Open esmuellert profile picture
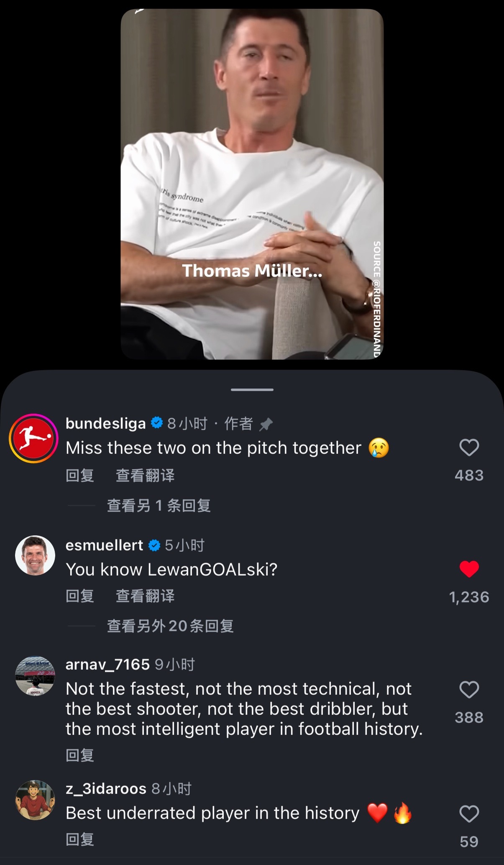The height and width of the screenshot is (865, 504). [x=35, y=555]
